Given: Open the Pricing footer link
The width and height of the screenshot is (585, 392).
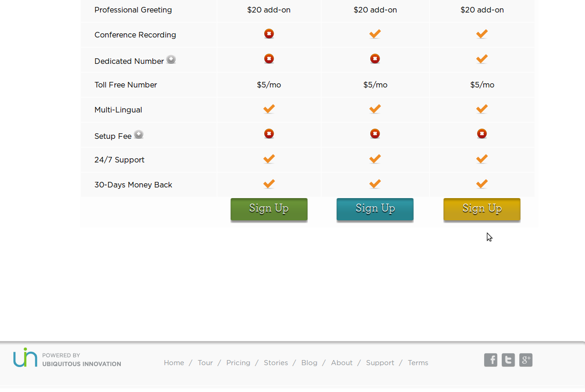Looking at the screenshot, I should click(x=238, y=363).
